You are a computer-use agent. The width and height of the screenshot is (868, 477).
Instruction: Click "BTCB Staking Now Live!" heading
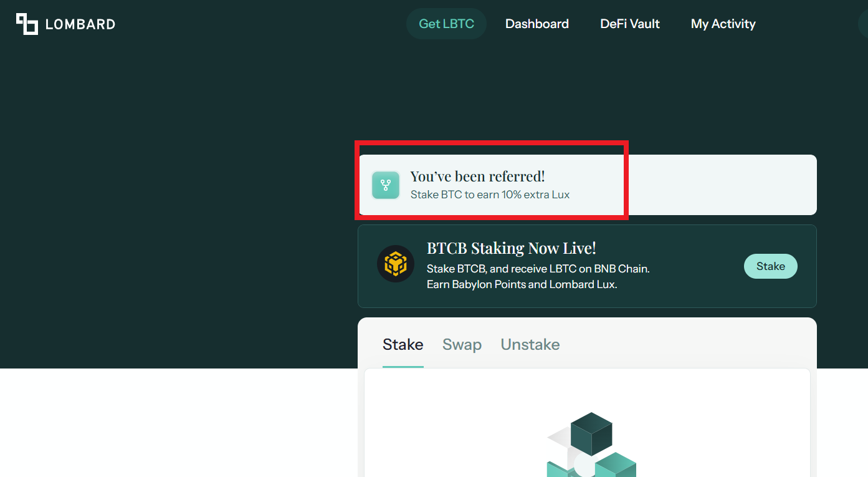512,248
